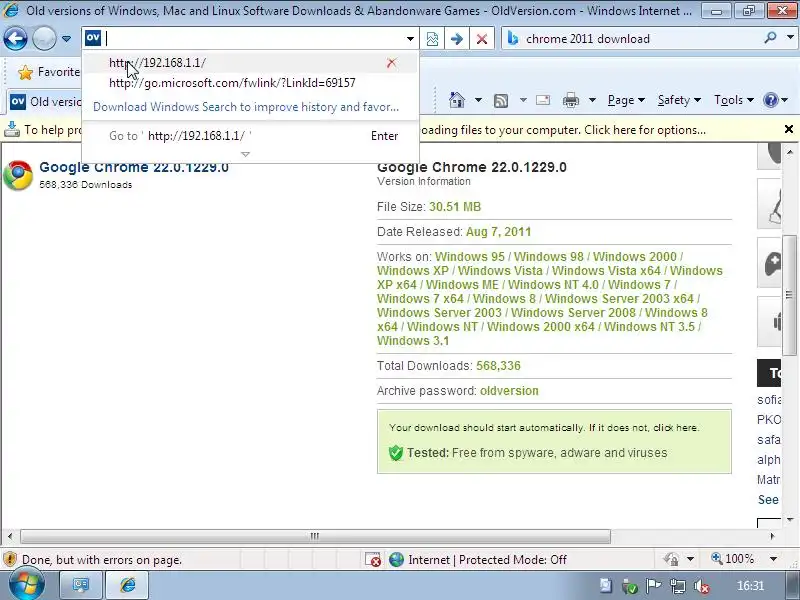
Task: Click the green Tested shield icon
Action: click(x=395, y=453)
